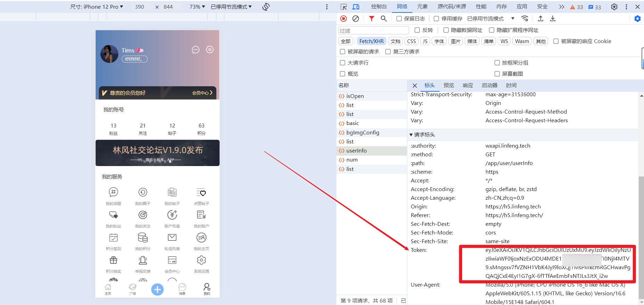Enable 大请求行 checkbox
Viewport: 644px width, 305px height.
(342, 63)
